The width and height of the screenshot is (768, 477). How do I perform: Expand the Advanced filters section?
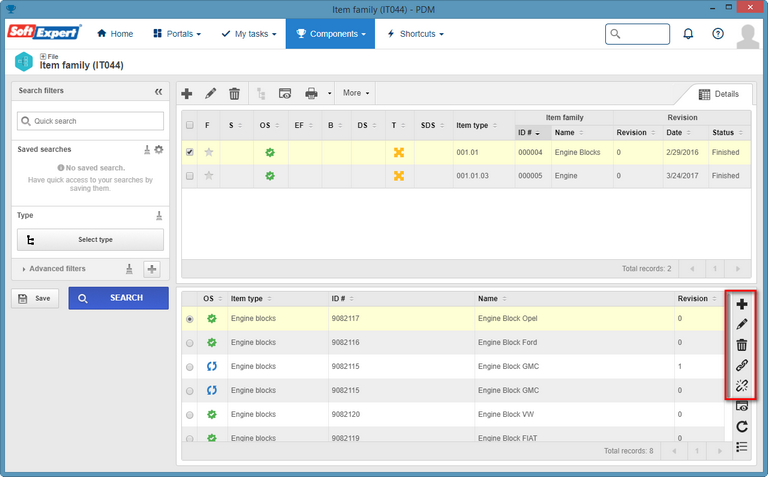pos(54,268)
